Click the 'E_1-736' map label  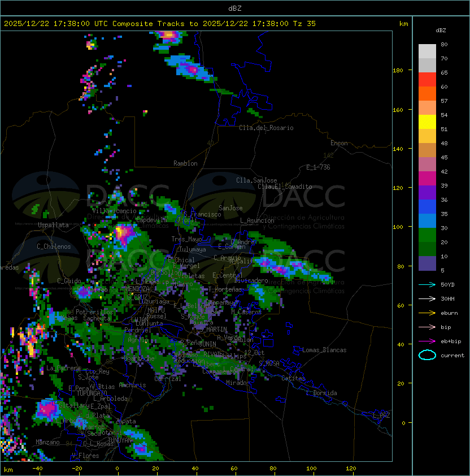[x=318, y=167]
